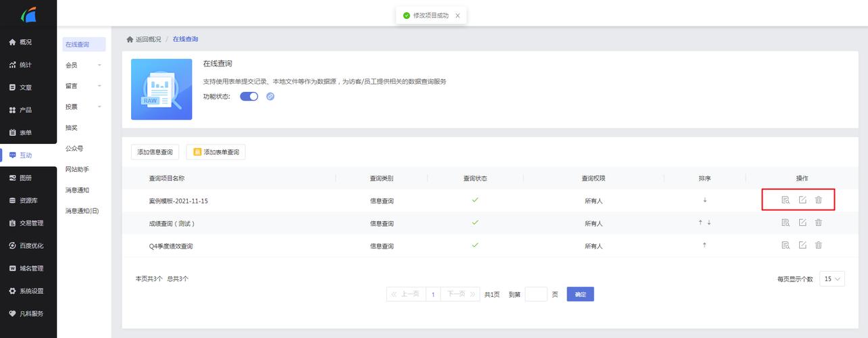
Task: Click the 返回概况 breadcrumb link
Action: [148, 40]
